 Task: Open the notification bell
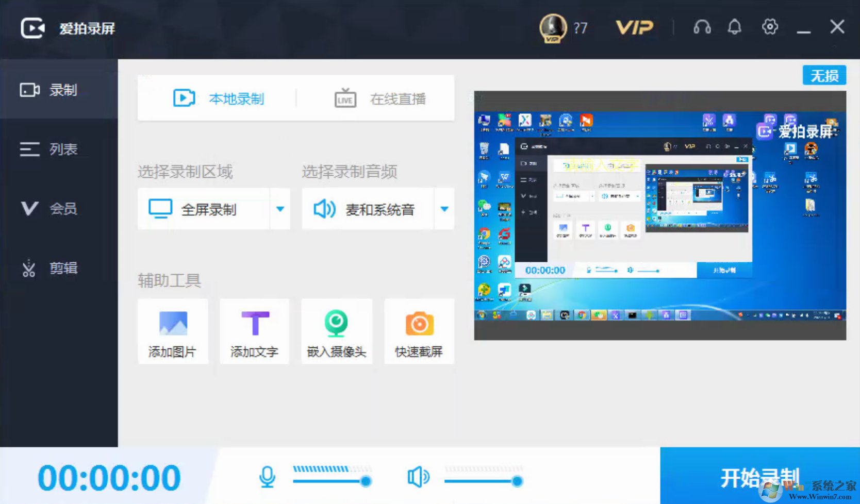click(734, 27)
